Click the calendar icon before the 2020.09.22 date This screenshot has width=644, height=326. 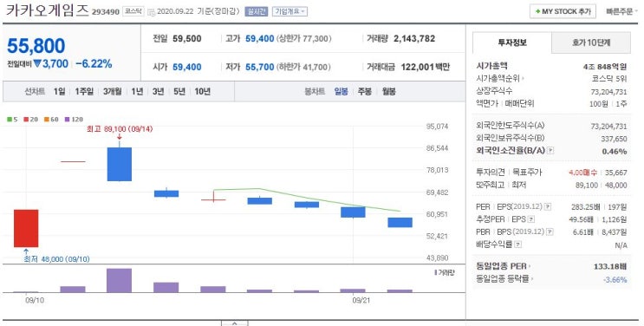151,12
